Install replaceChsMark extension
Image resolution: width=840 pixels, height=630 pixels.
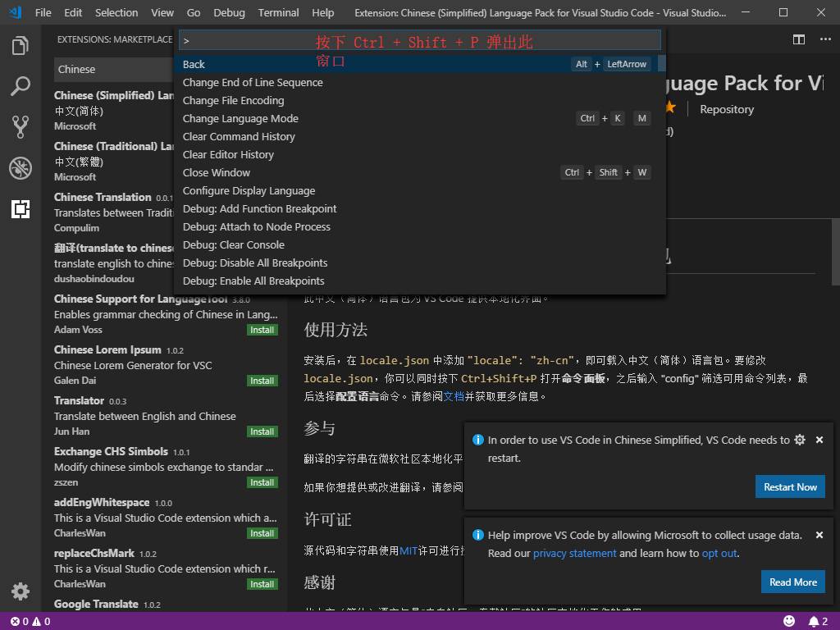(262, 584)
